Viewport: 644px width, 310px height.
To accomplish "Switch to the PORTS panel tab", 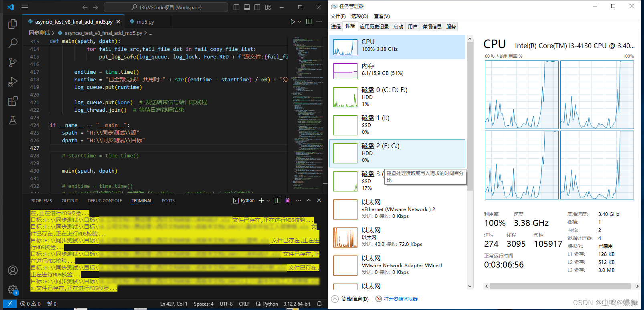I will [x=168, y=201].
